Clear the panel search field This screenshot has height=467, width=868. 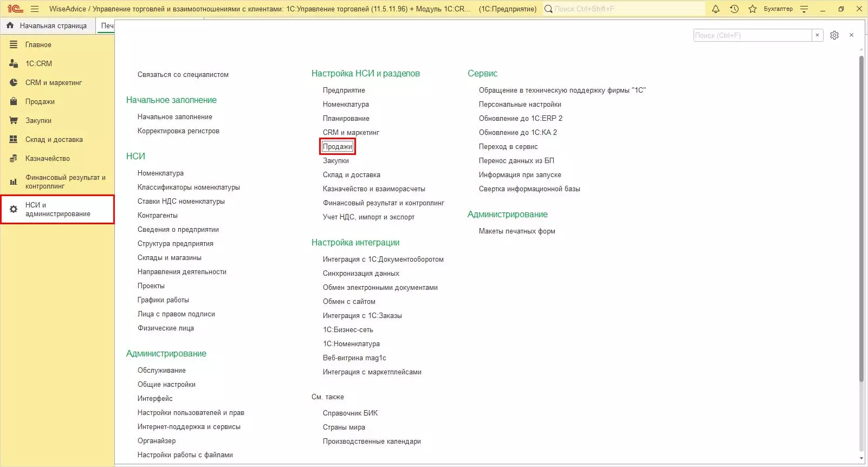(817, 35)
